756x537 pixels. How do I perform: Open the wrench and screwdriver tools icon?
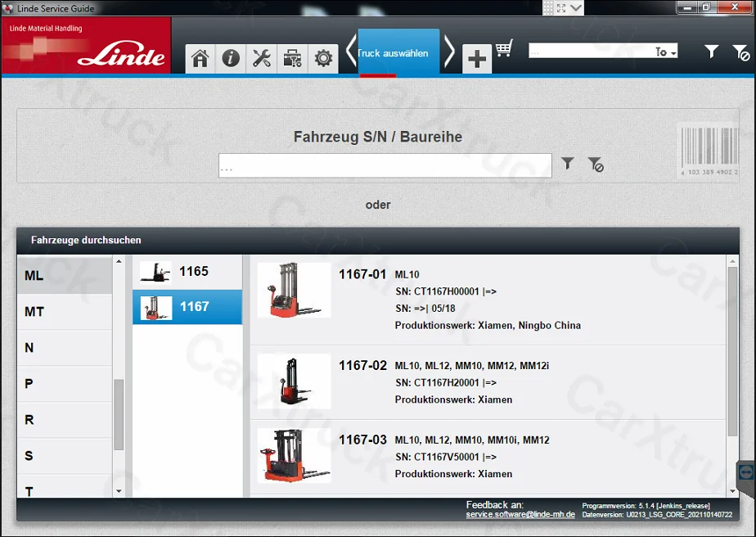click(x=262, y=59)
